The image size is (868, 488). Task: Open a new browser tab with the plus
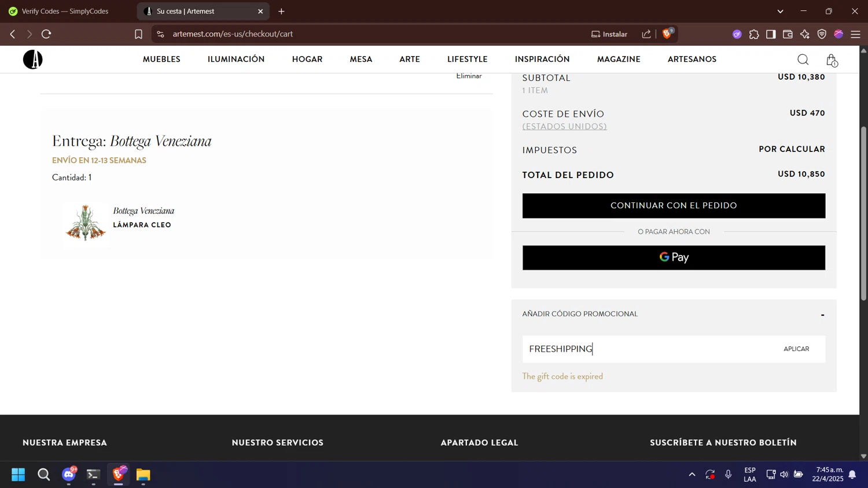point(281,11)
